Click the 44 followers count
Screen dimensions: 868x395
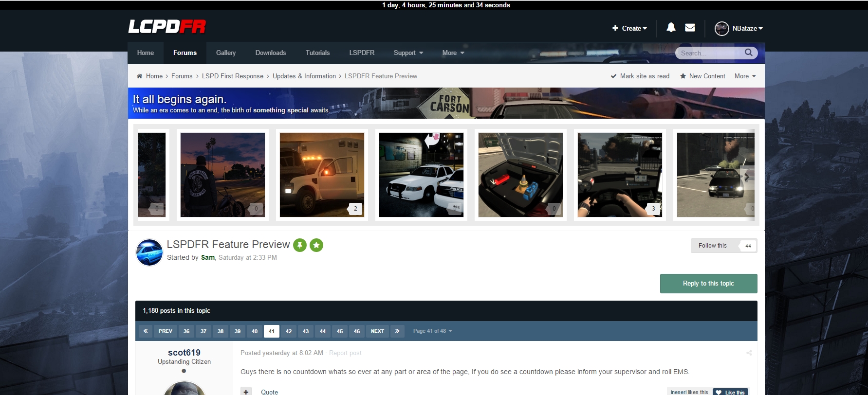748,246
